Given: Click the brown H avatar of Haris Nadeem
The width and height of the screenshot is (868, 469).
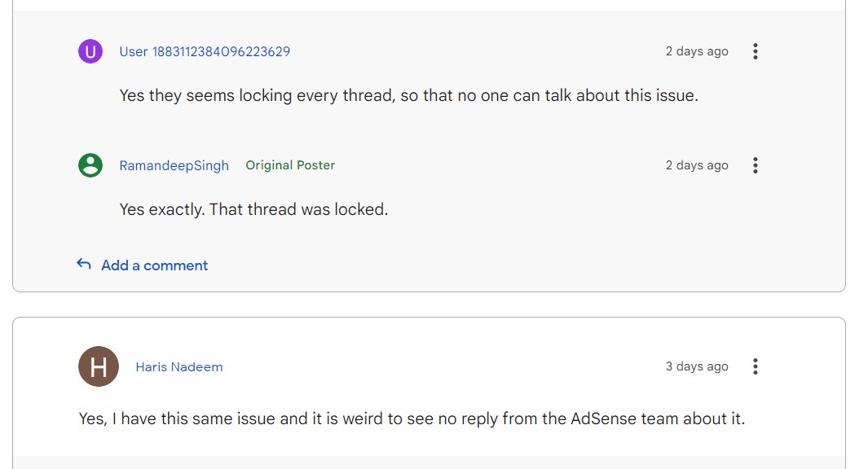Looking at the screenshot, I should pos(99,366).
